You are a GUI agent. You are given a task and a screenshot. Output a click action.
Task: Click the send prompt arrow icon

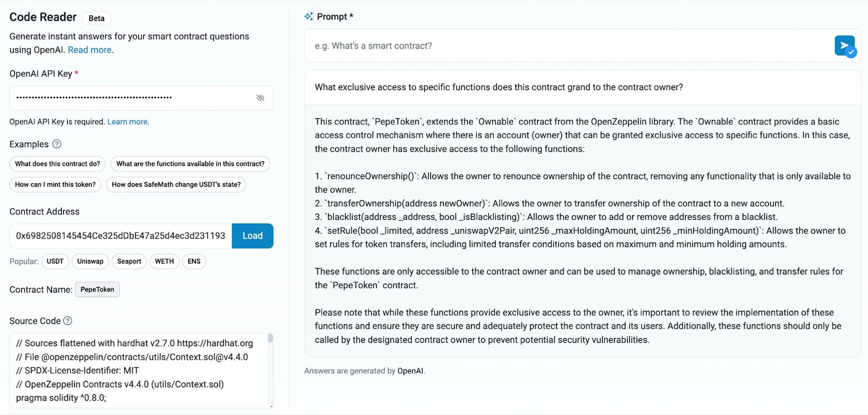844,46
